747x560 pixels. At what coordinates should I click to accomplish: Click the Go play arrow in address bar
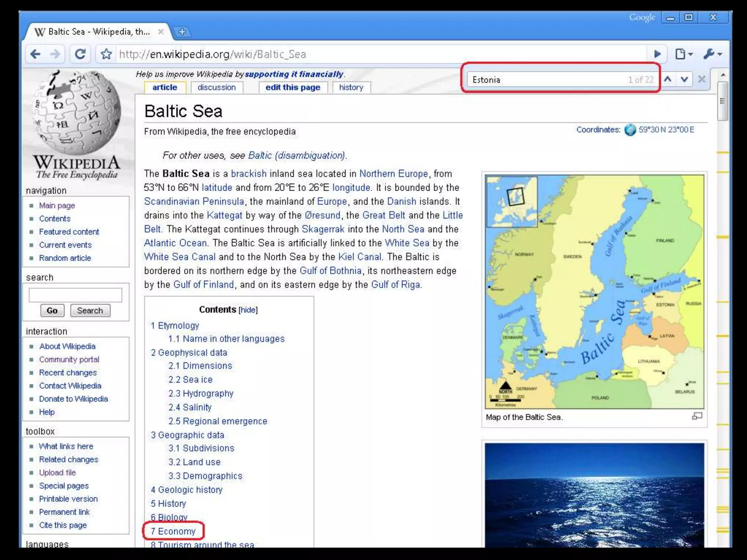click(657, 54)
